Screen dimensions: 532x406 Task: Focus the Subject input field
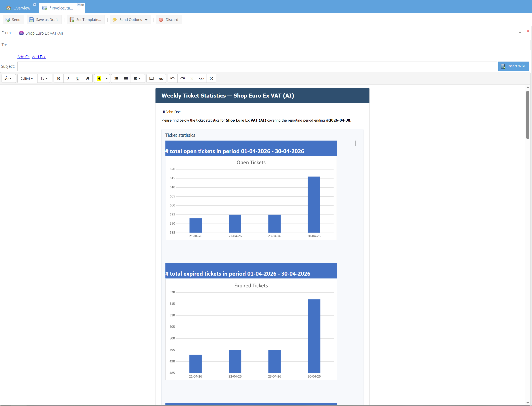pos(257,66)
